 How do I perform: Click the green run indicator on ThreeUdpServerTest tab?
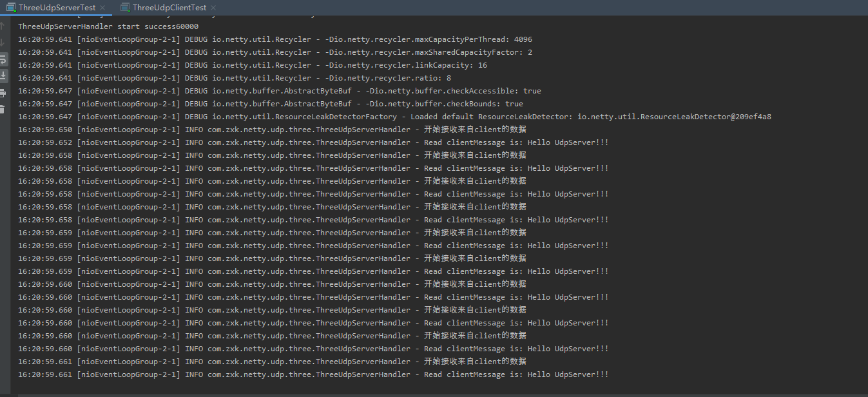coord(14,10)
